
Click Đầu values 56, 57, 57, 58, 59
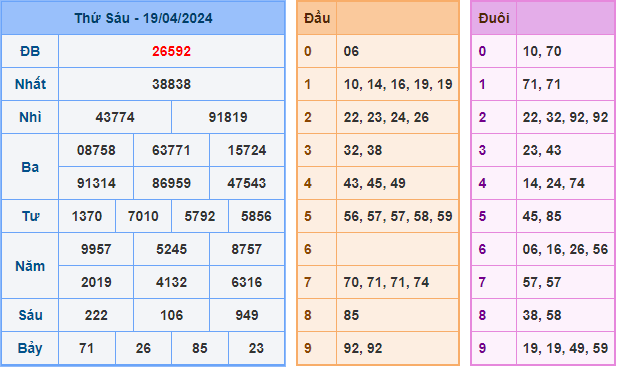click(x=398, y=216)
